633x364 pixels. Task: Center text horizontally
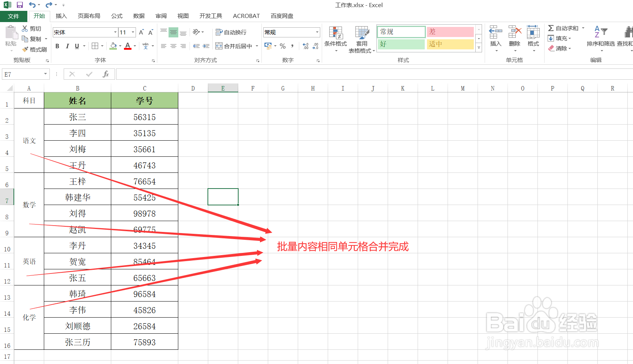[173, 46]
